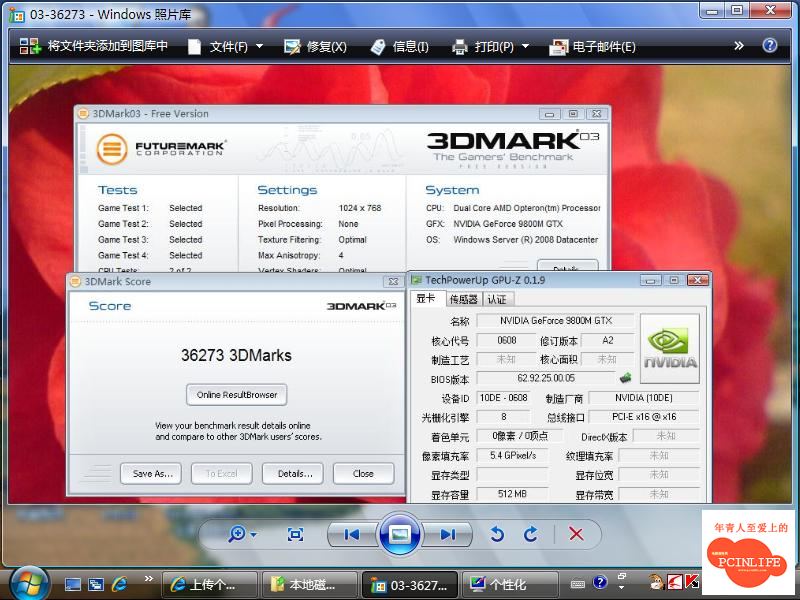
Task: Click the GPU-Z title bar icon
Action: click(417, 280)
